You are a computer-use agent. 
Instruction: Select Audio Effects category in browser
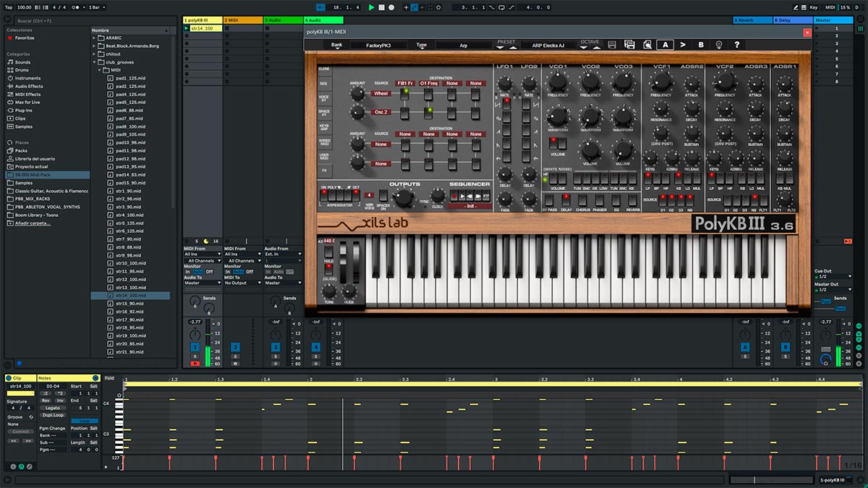[x=29, y=86]
